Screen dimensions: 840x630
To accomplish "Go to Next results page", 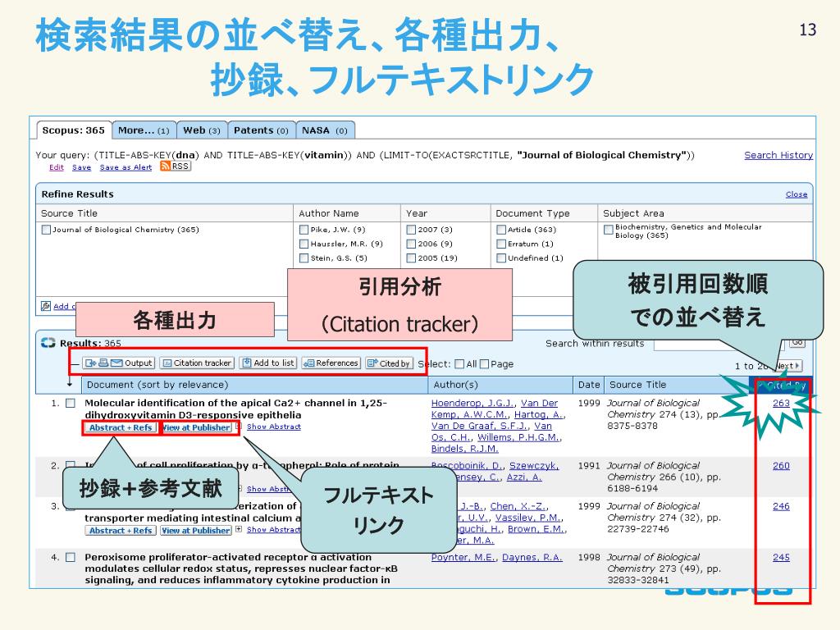I will pos(787,366).
